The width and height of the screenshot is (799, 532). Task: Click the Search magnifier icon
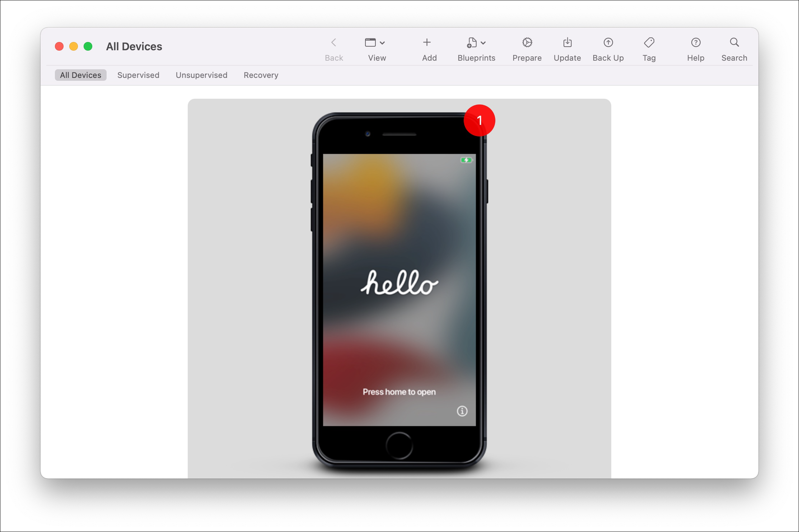pos(734,42)
